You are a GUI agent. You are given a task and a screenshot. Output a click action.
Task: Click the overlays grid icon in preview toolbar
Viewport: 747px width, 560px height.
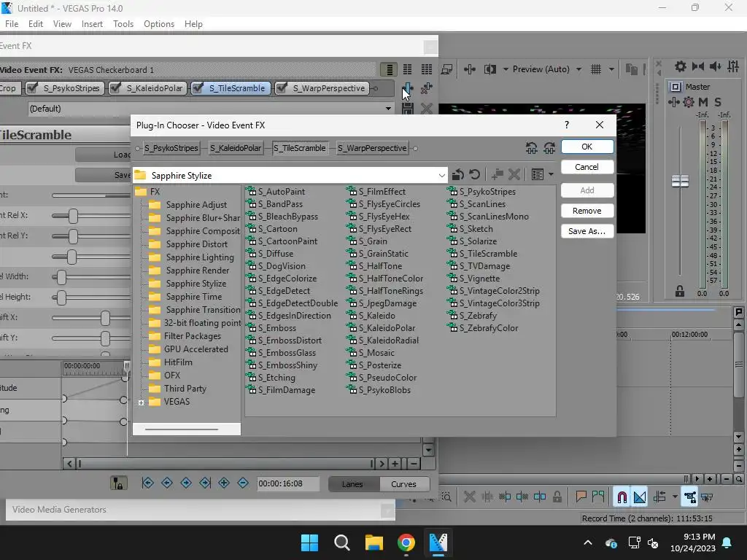pos(596,69)
